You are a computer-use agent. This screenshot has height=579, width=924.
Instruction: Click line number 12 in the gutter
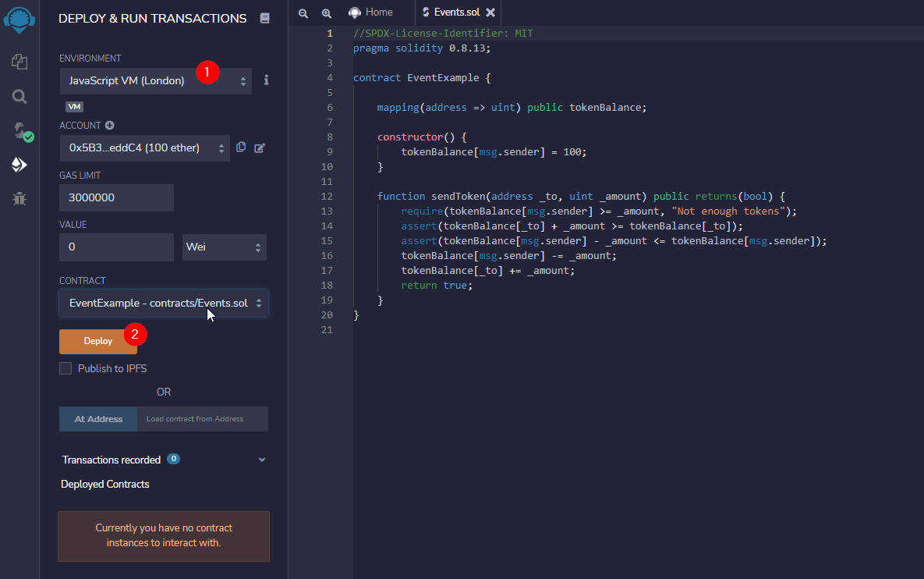327,197
